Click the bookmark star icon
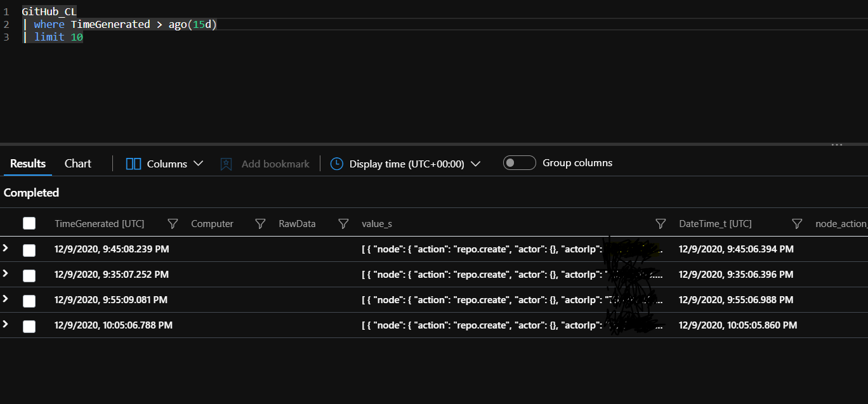 [226, 164]
